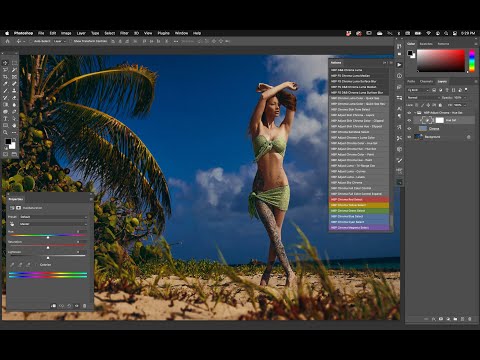Select the Horizontal Type tool
The image size is (480, 360).
pyautogui.click(x=5, y=119)
